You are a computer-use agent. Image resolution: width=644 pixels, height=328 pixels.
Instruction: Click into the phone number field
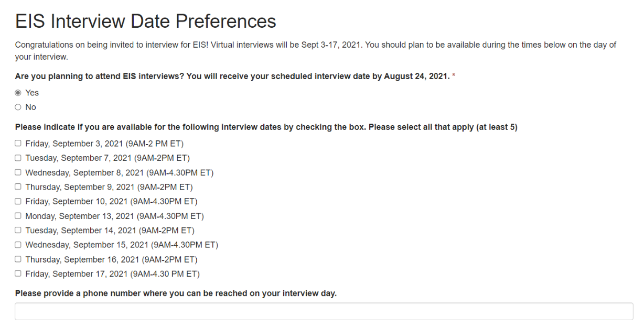[x=324, y=311]
